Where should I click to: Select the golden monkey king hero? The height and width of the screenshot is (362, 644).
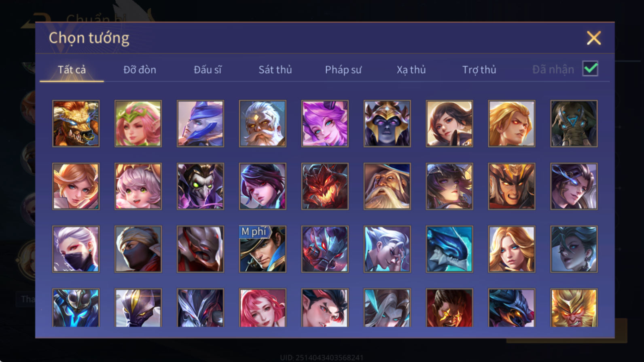pos(574,308)
